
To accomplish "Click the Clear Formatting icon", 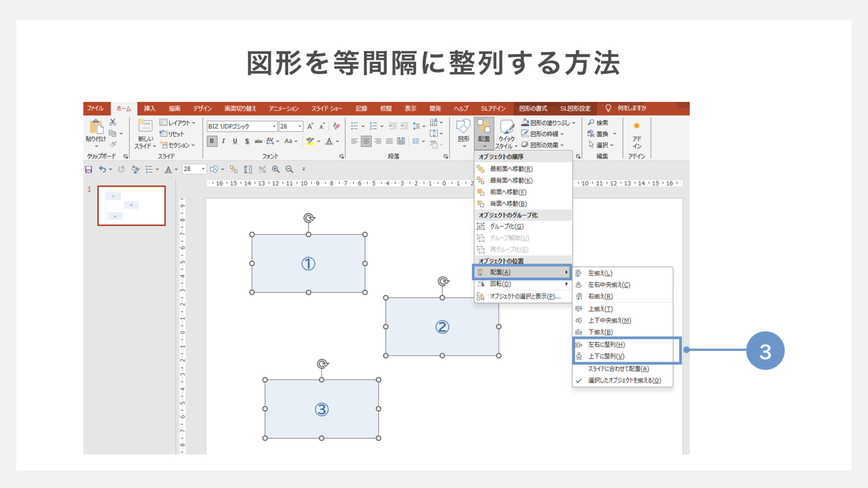I will [x=336, y=126].
